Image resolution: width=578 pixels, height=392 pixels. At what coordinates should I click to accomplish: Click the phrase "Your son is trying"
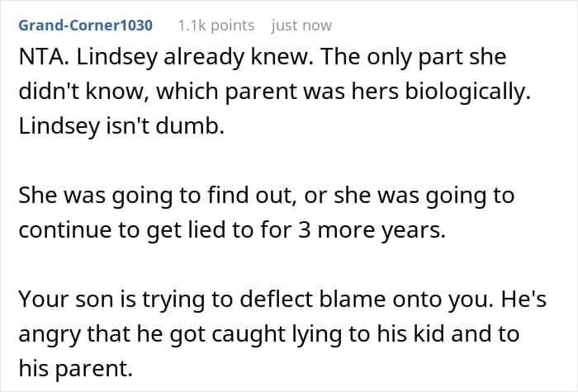(x=112, y=300)
